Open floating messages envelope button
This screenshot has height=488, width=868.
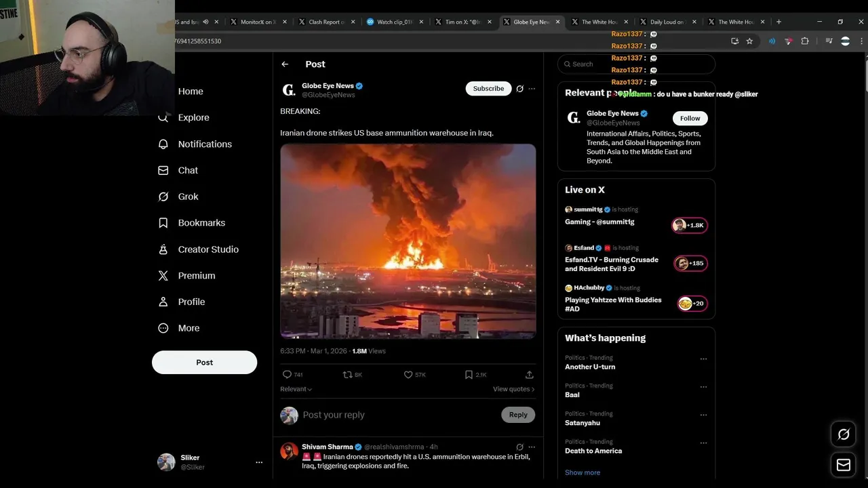[x=844, y=465]
